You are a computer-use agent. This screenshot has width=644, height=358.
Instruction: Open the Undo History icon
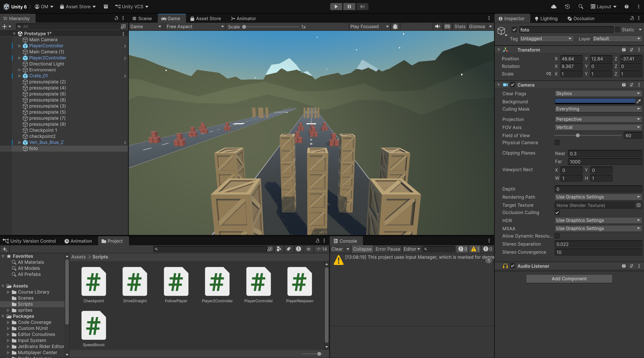pos(567,7)
